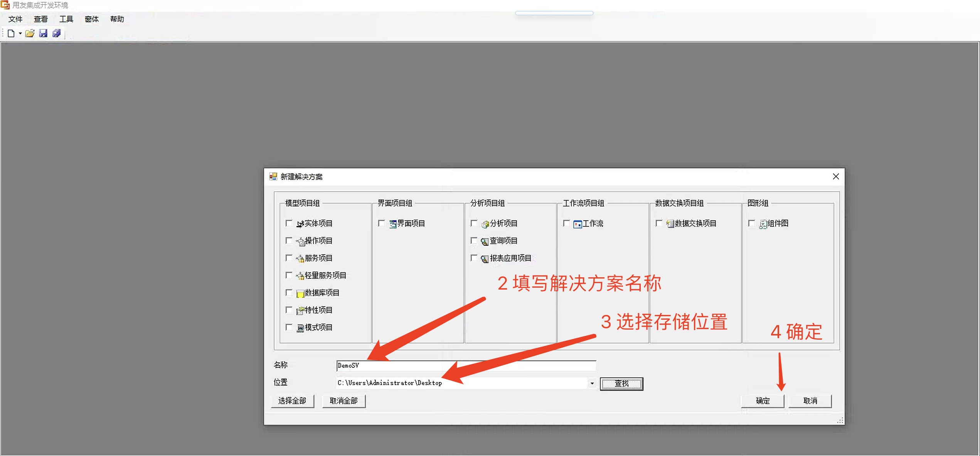
Task: Open the 文件 menu
Action: point(15,19)
